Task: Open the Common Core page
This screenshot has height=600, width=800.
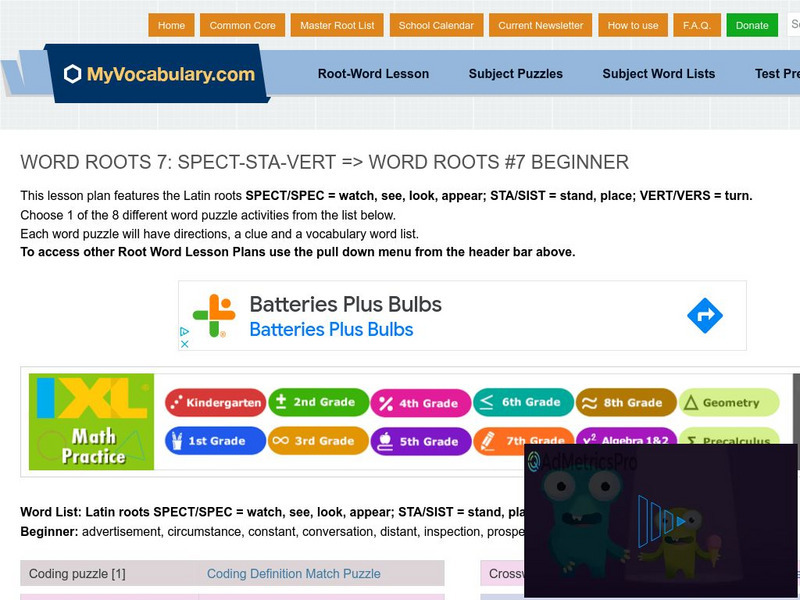Action: coord(242,25)
